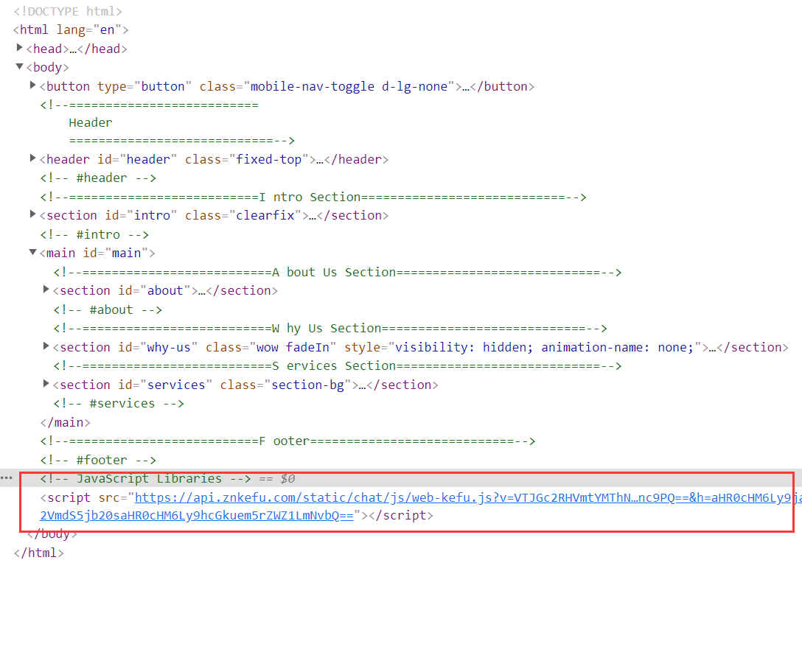Expand the about section node
This screenshot has height=672, width=802.
point(46,290)
